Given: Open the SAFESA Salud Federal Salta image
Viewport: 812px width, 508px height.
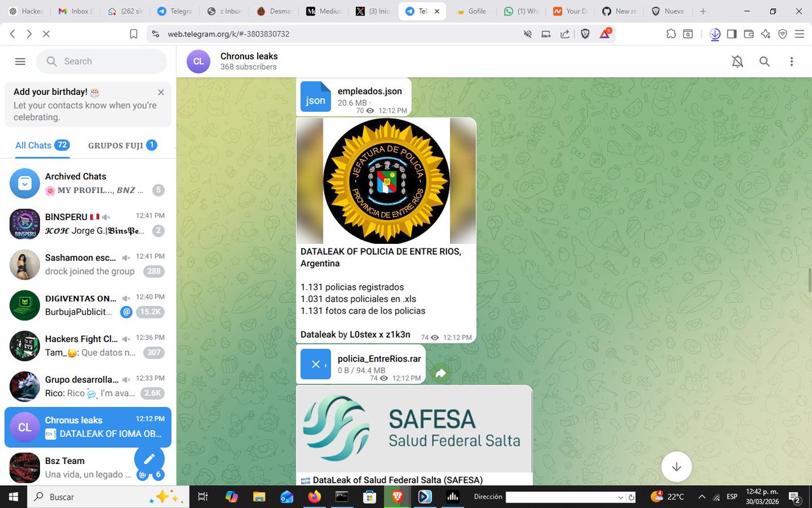Looking at the screenshot, I should tap(414, 429).
